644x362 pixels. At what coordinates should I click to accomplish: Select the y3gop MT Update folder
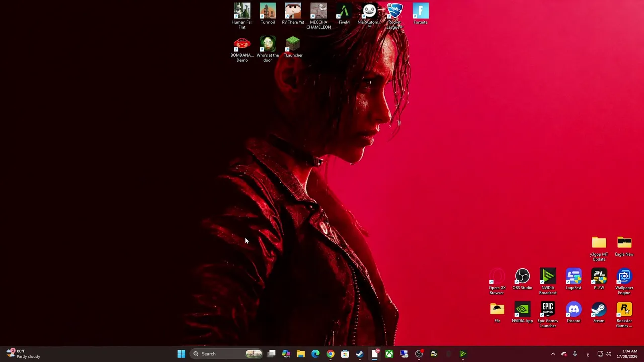click(x=599, y=248)
